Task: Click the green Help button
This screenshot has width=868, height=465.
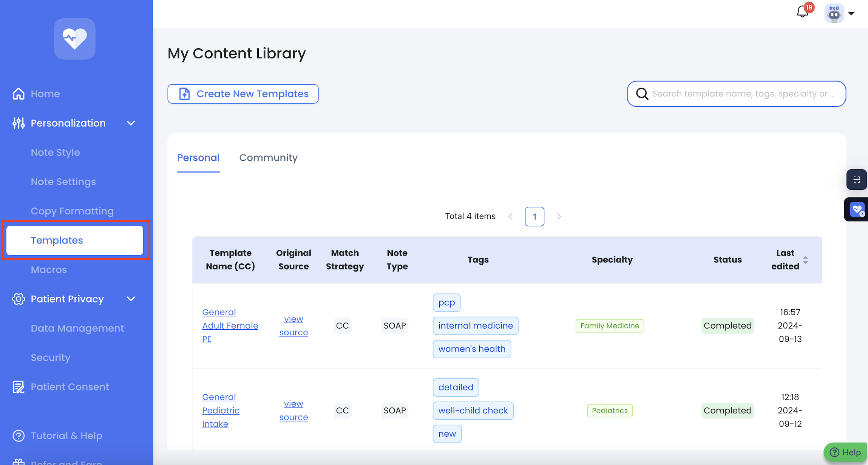Action: click(845, 452)
